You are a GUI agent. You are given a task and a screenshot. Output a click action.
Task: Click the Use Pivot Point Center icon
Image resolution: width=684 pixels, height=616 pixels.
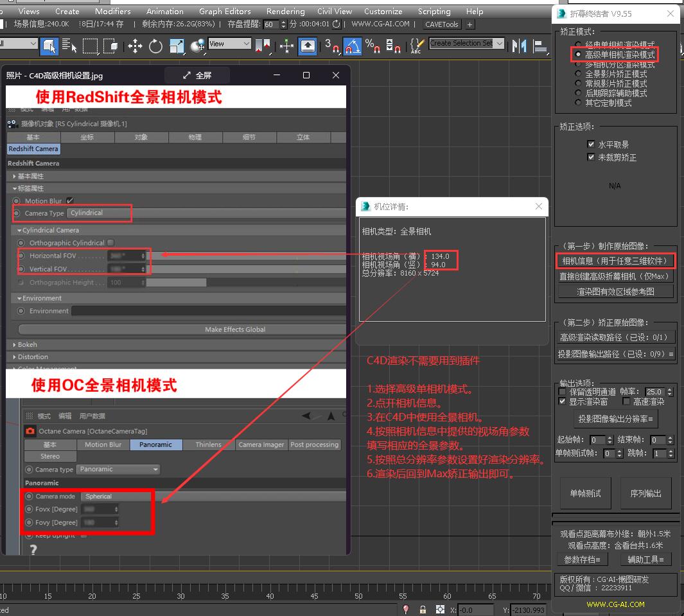click(263, 46)
